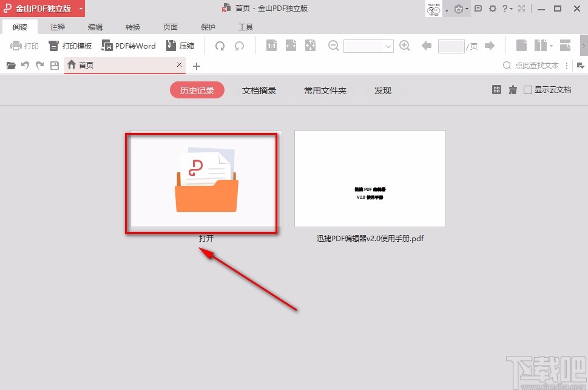
Task: Expand the help menu dropdown arrow
Action: coord(510,9)
